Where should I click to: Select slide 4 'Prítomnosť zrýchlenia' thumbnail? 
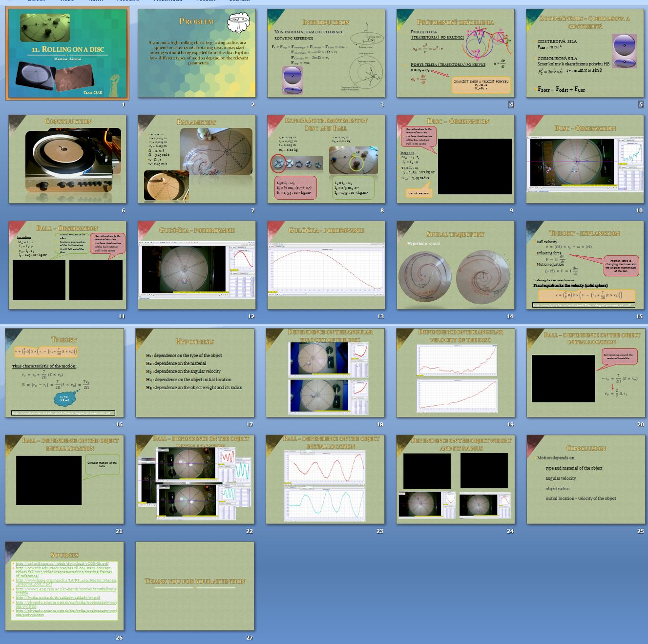[455, 53]
